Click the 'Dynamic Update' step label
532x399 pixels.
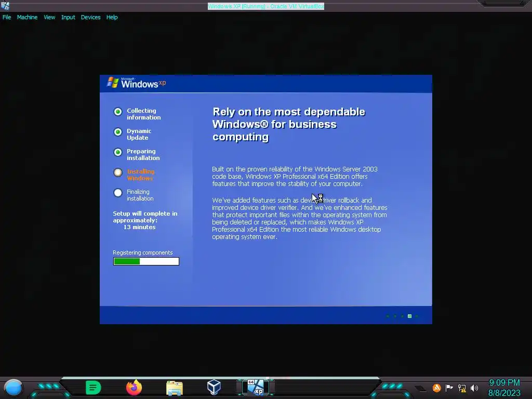pos(139,135)
